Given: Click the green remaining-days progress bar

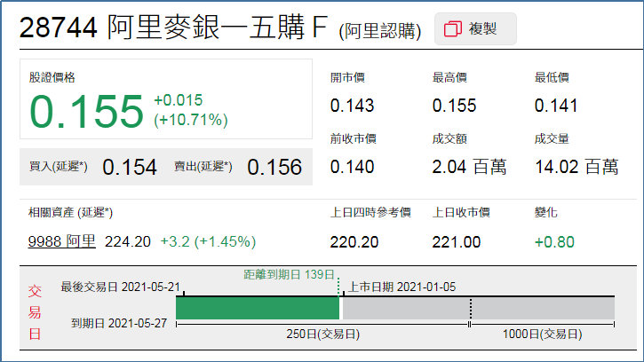Looking at the screenshot, I should click(x=258, y=308).
